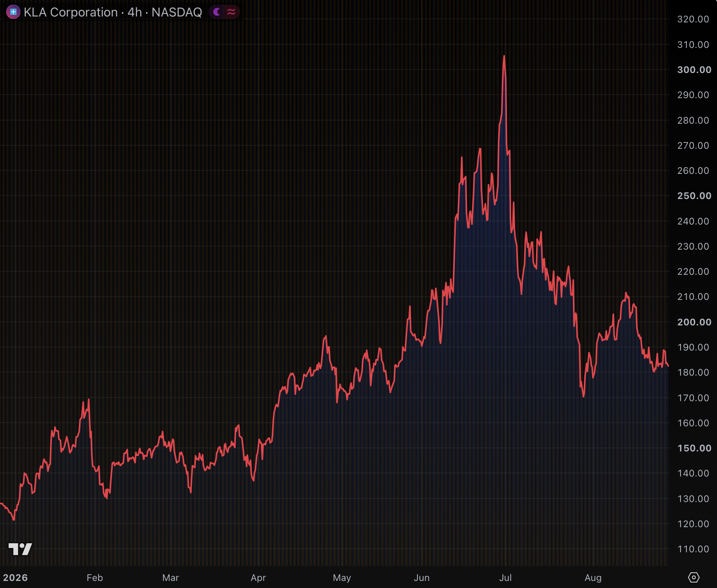Image resolution: width=717 pixels, height=588 pixels.
Task: Select the 240.00 price axis label
Action: tap(693, 221)
